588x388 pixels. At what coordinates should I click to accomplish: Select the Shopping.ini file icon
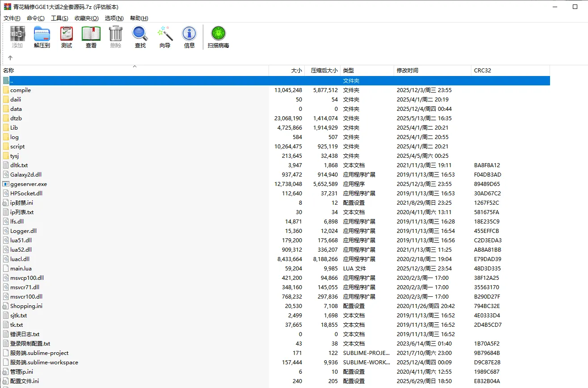point(6,306)
